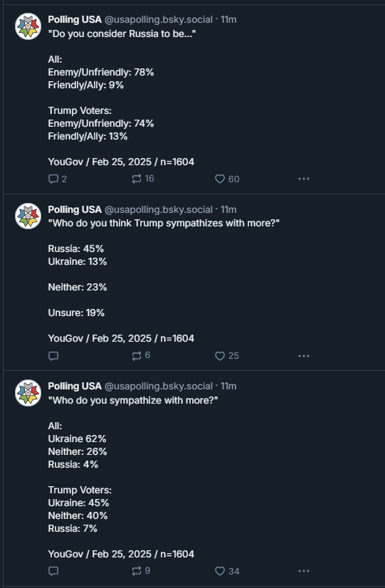Open Polling USA avatar on first post

[x=28, y=26]
